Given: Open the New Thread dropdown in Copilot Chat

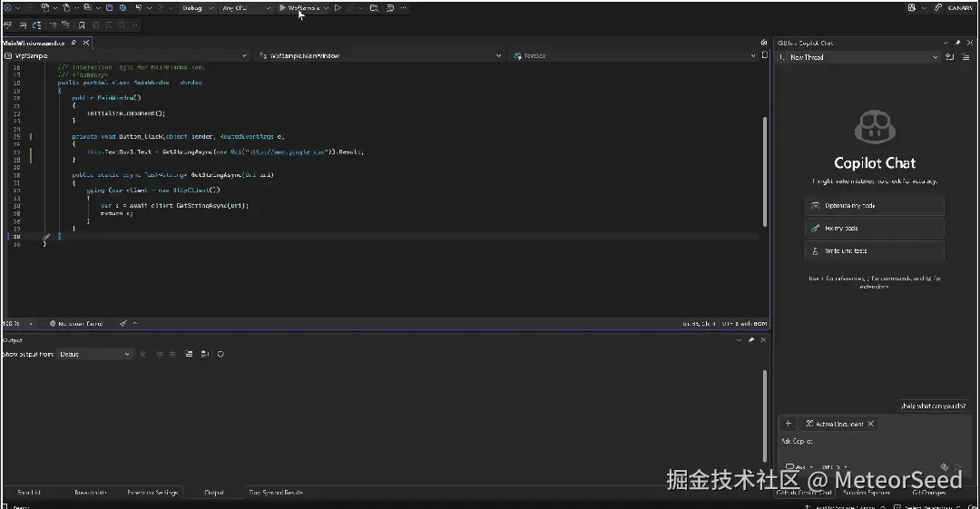Looking at the screenshot, I should click(x=858, y=57).
